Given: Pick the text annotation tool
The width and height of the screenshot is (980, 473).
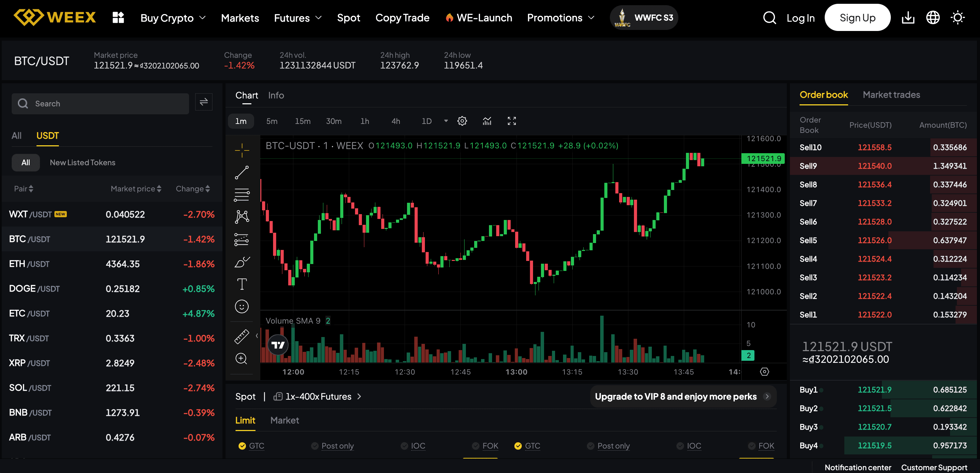Looking at the screenshot, I should [x=242, y=284].
